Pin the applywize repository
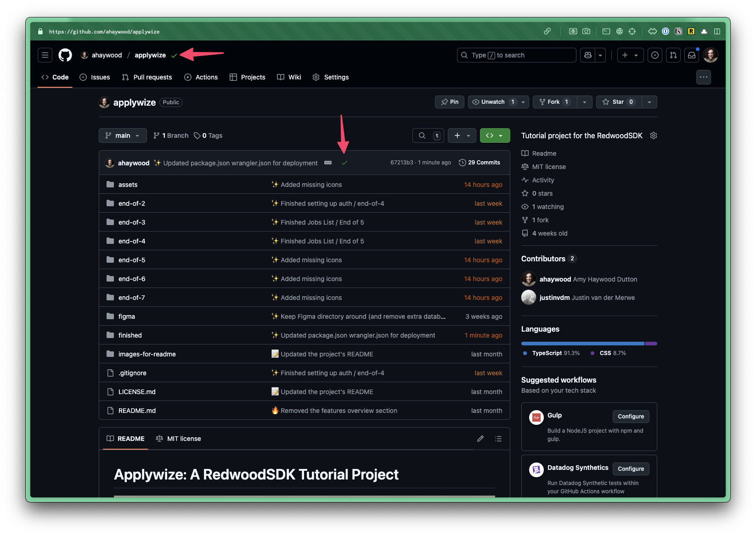The image size is (756, 536). pyautogui.click(x=449, y=102)
